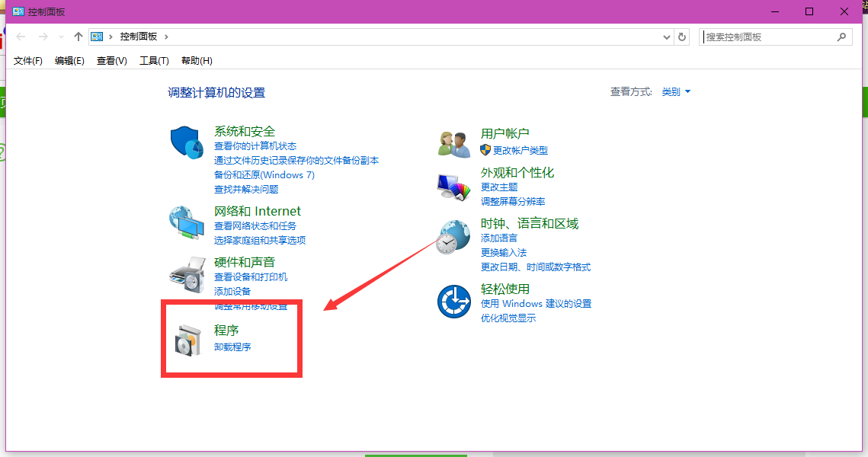Image resolution: width=868 pixels, height=457 pixels.
Task: Refresh the Control Panel view
Action: 682,37
